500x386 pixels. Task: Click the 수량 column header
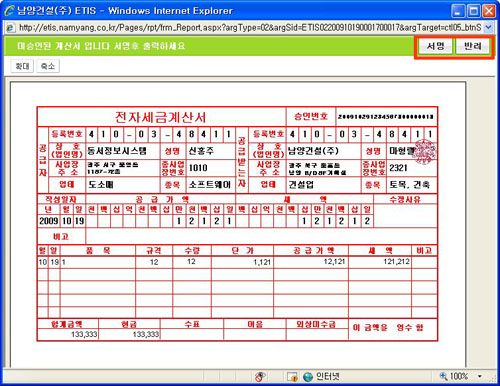click(x=192, y=251)
